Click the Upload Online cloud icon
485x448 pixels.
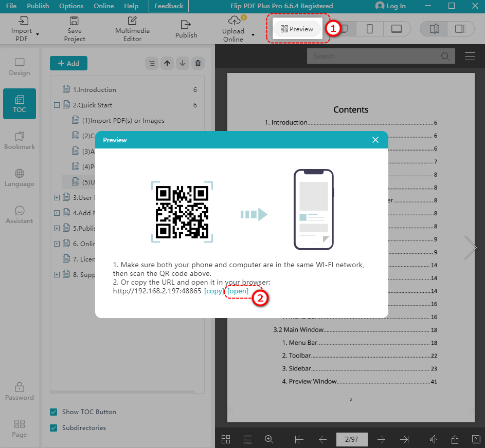pyautogui.click(x=234, y=21)
